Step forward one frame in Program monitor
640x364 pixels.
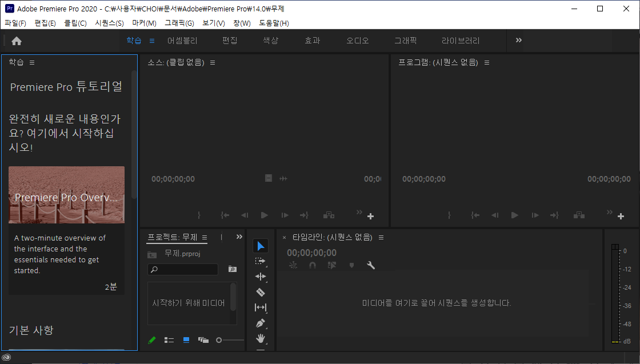click(535, 215)
